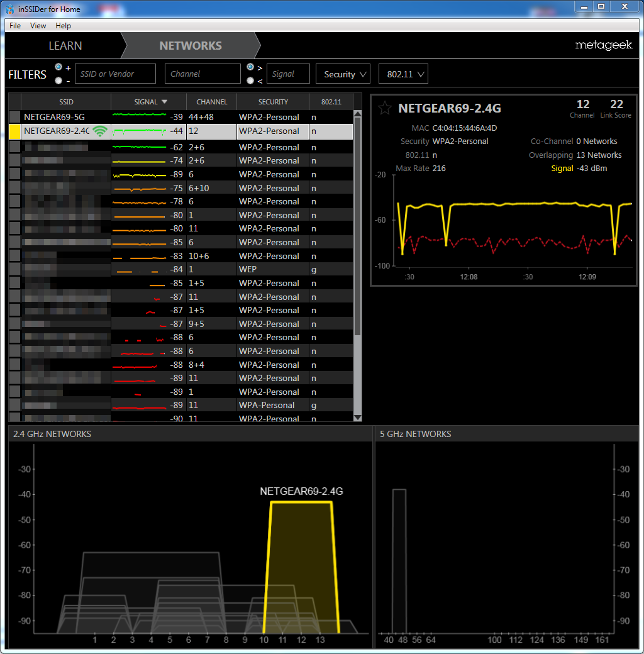The height and width of the screenshot is (654, 644).
Task: Toggle the checkbox for the -78 signal row
Action: (14, 201)
